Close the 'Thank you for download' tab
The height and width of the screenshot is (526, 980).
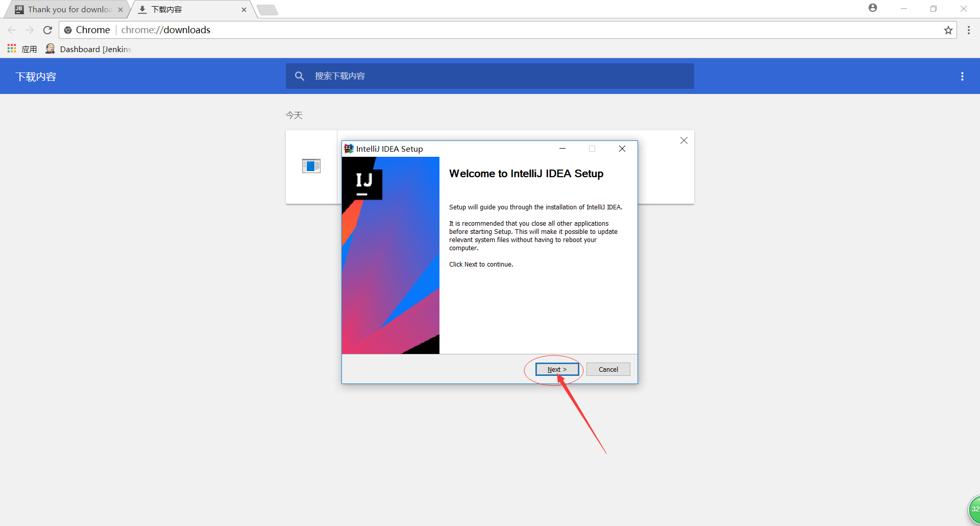[120, 10]
